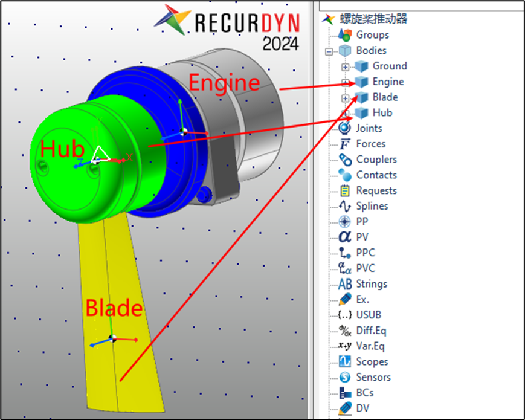Select the Scopes tree label
525x420 pixels.
[x=372, y=362]
